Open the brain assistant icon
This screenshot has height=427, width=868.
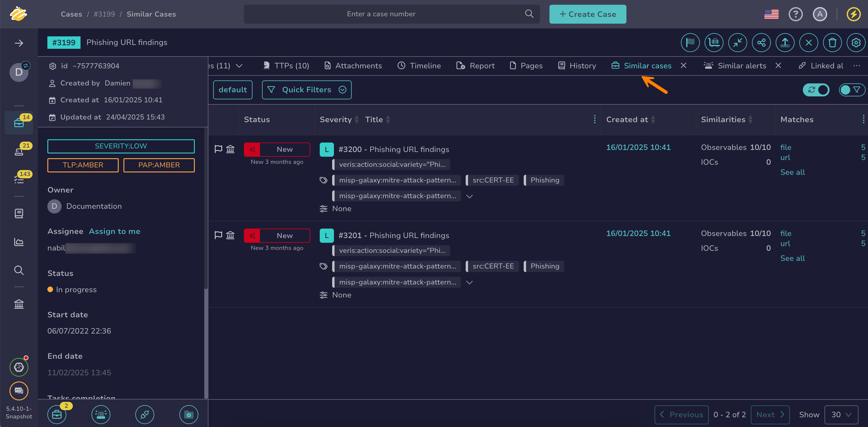[x=19, y=367]
